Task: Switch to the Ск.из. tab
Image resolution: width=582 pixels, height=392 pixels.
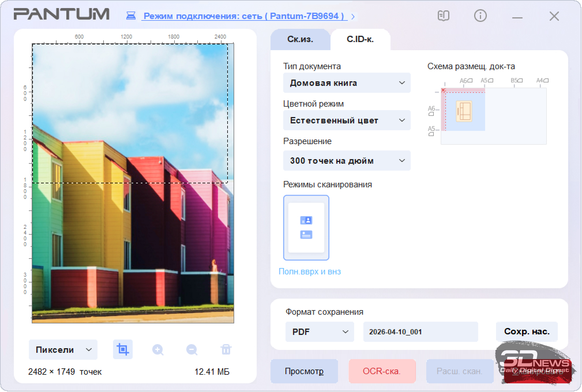Action: pyautogui.click(x=300, y=39)
